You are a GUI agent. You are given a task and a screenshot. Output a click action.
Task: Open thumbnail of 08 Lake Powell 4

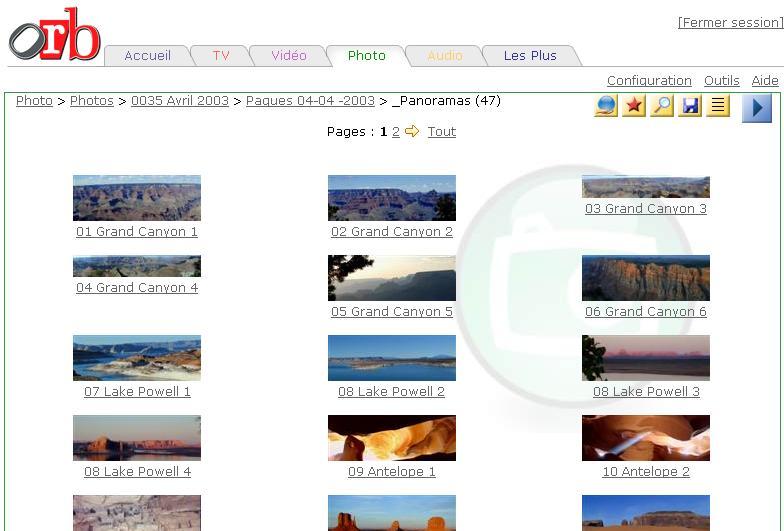point(137,438)
